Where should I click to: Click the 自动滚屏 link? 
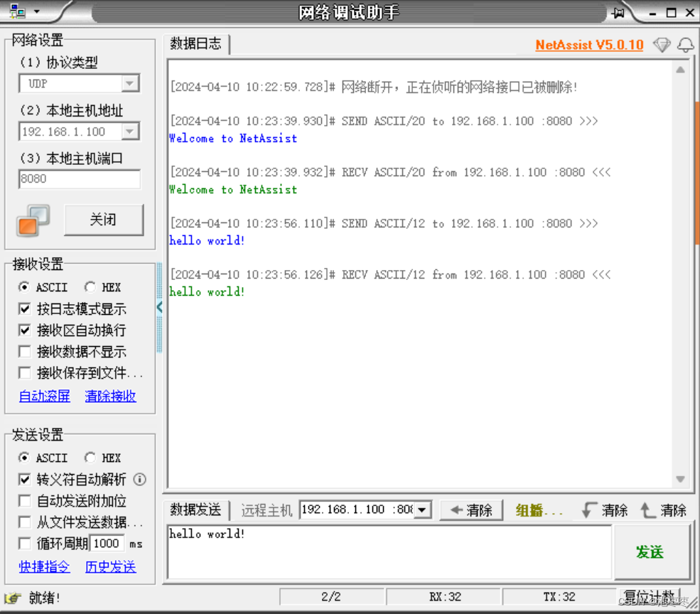pos(45,396)
